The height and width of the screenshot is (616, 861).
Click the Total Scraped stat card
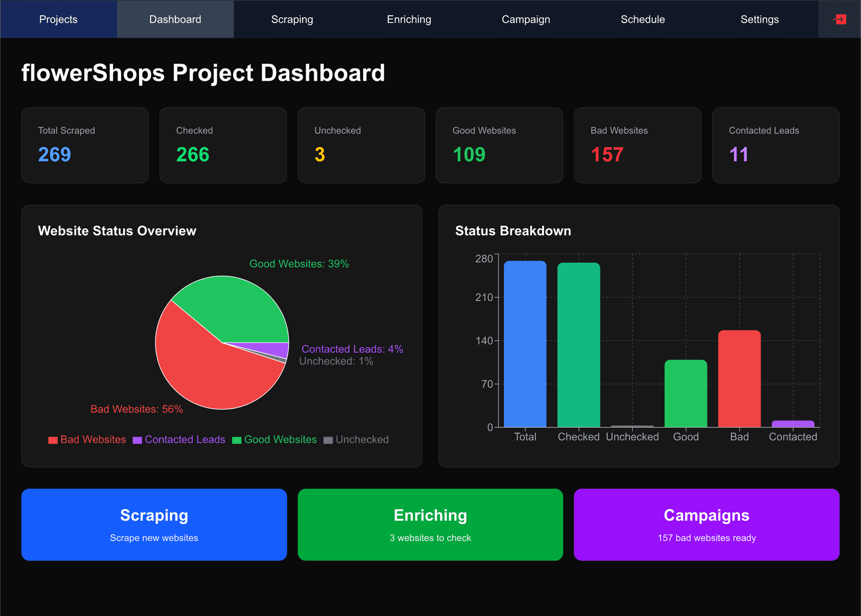click(85, 145)
